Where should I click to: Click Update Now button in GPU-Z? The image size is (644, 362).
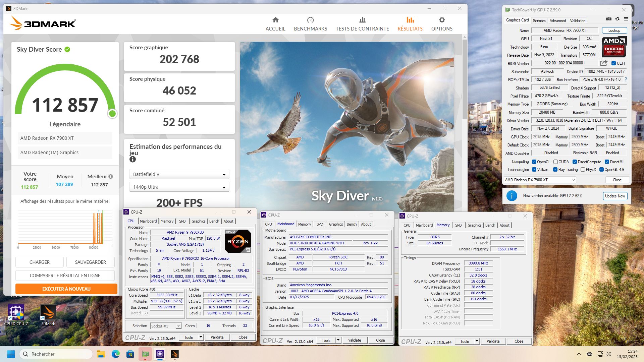pos(615,196)
